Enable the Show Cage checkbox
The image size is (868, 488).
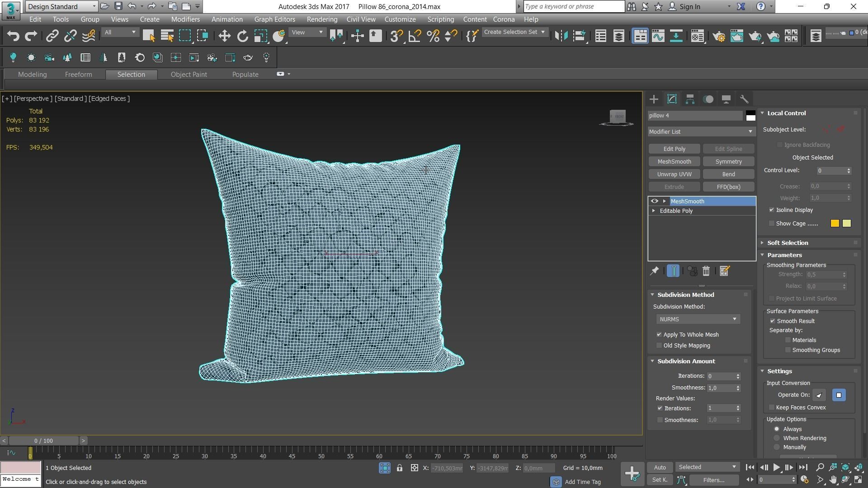tap(772, 224)
